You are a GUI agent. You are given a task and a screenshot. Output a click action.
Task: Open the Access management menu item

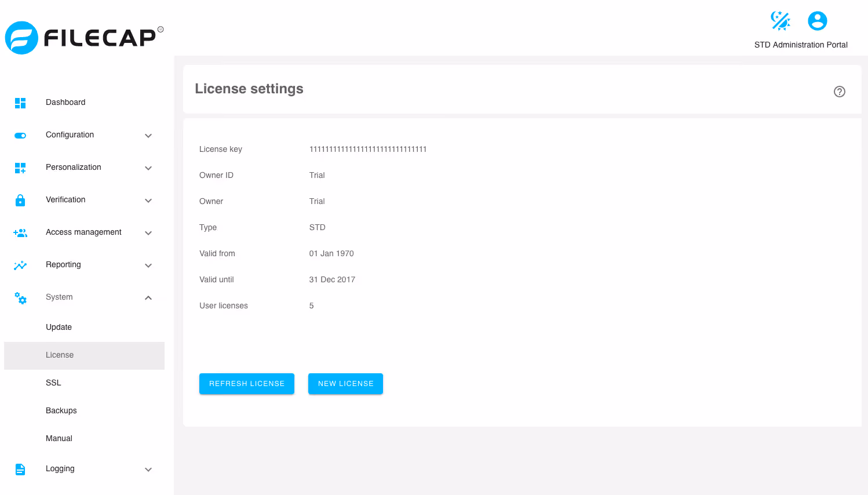pyautogui.click(x=84, y=232)
